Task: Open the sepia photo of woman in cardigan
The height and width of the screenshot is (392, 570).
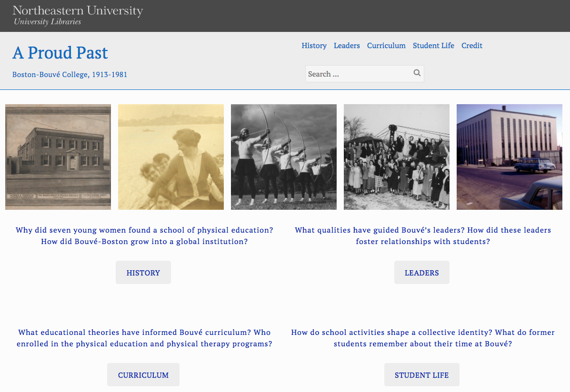Action: [x=171, y=157]
